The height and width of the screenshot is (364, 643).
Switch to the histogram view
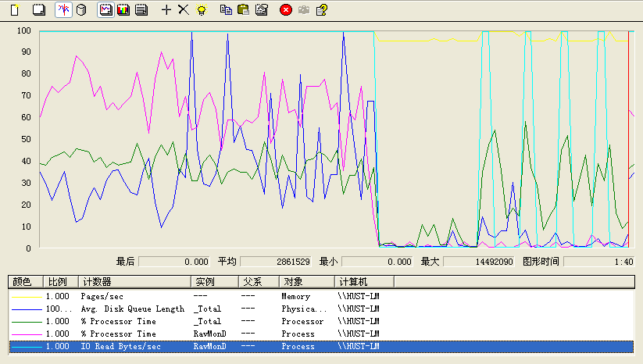tap(123, 9)
